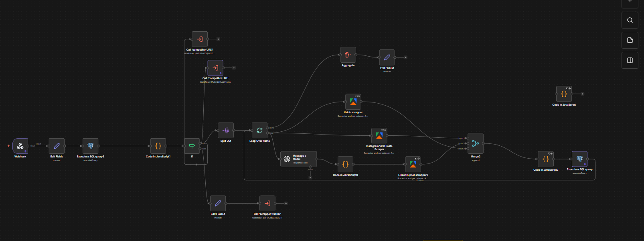The image size is (644, 241).
Task: Add a sticky note to canvas
Action: coord(630,40)
